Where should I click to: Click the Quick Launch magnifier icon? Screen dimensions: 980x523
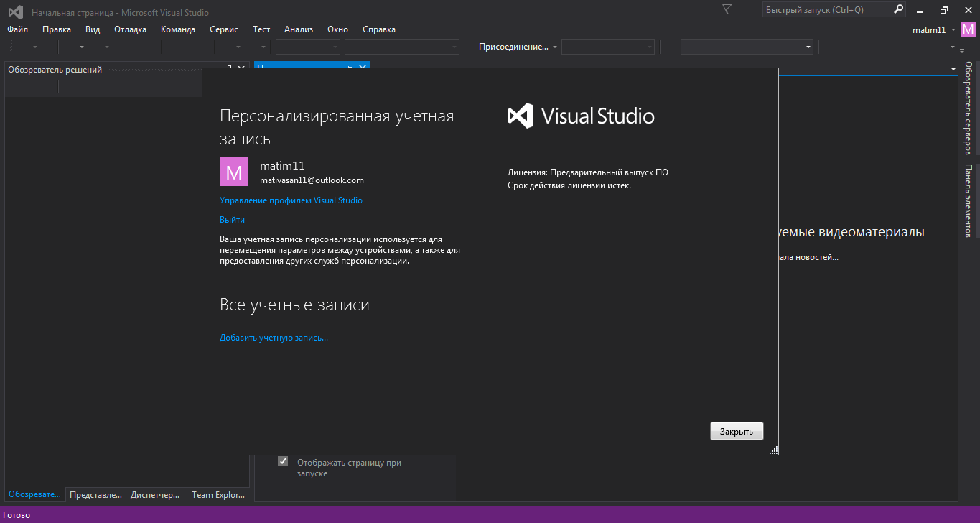898,9
